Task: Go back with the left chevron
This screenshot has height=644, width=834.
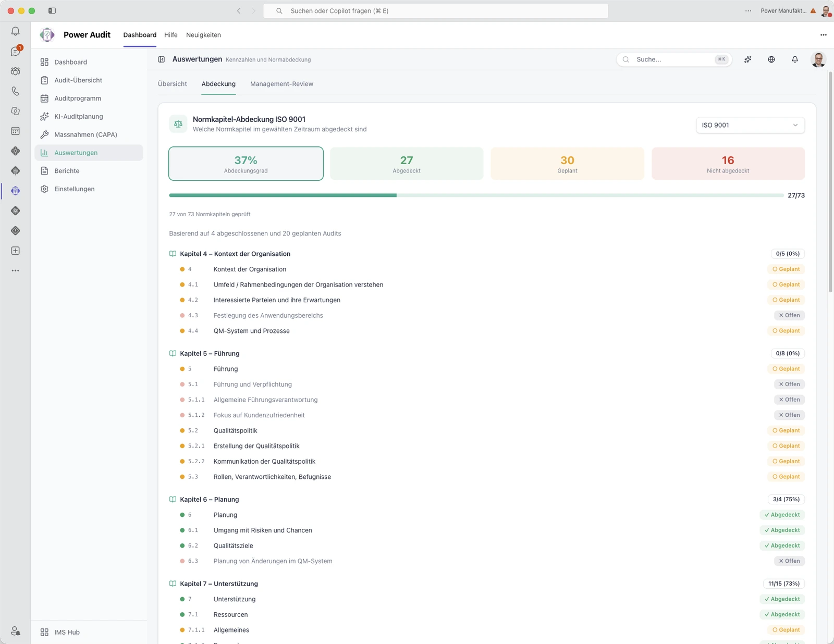Action: click(x=239, y=10)
